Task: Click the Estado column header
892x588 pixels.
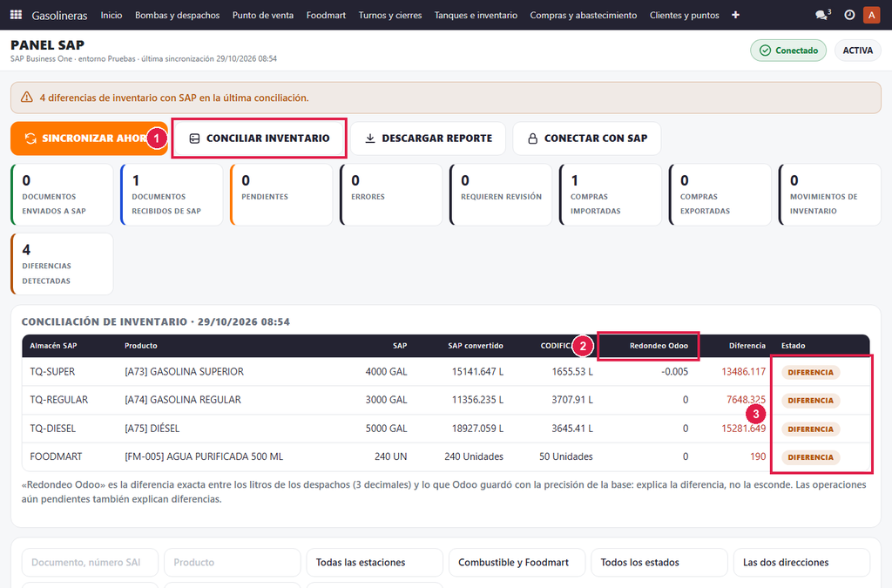Action: 793,346
